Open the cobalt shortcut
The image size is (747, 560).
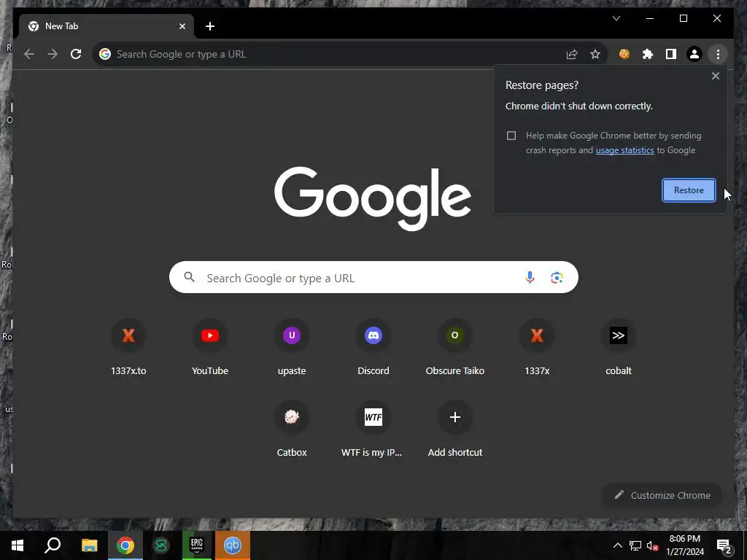pyautogui.click(x=619, y=348)
